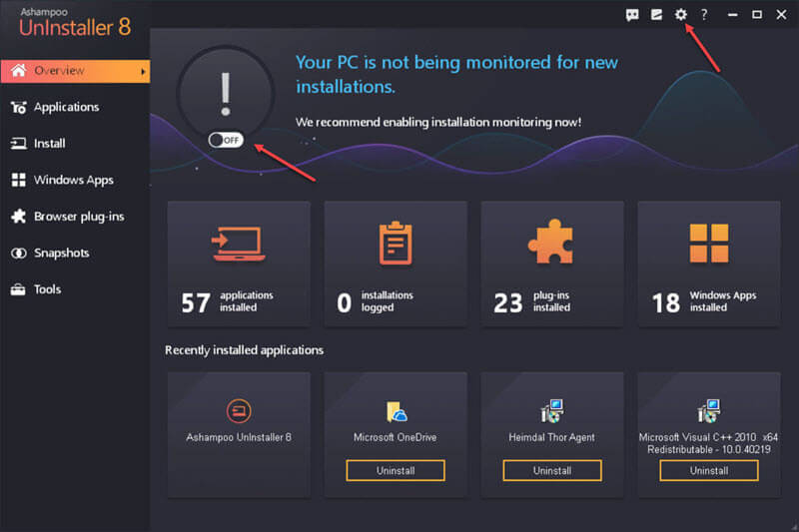Open help with the question mark icon

(x=704, y=14)
